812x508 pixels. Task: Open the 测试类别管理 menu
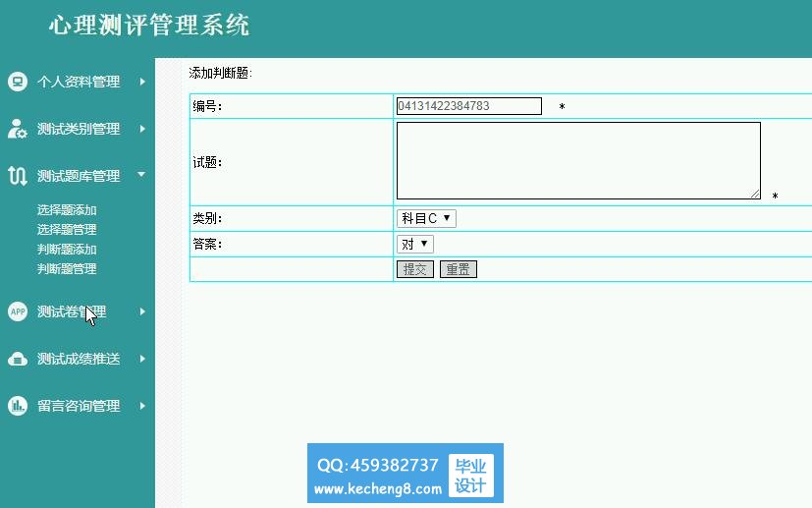click(x=79, y=129)
